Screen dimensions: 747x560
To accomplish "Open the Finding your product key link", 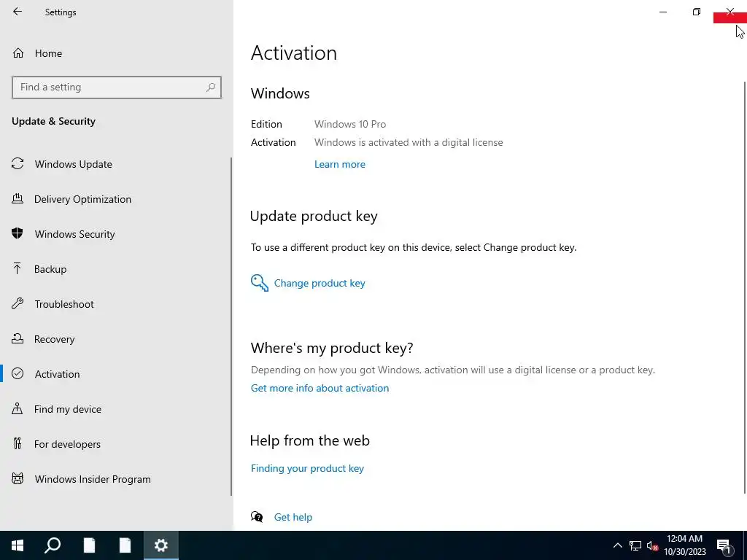I will tap(307, 468).
